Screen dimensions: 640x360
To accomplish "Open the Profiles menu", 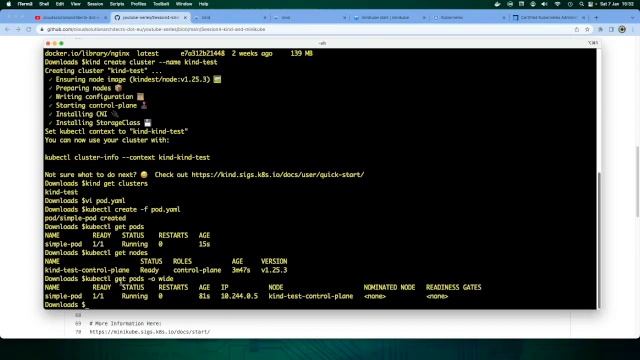I will tap(139, 4).
